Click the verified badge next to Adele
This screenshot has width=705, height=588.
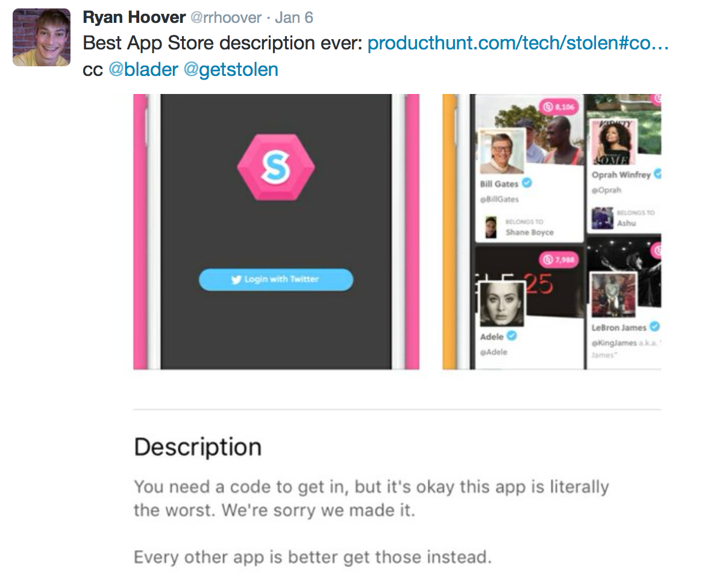[x=512, y=336]
